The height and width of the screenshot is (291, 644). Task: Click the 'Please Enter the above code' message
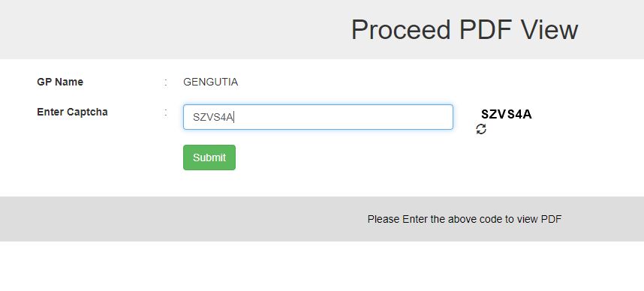pos(464,219)
